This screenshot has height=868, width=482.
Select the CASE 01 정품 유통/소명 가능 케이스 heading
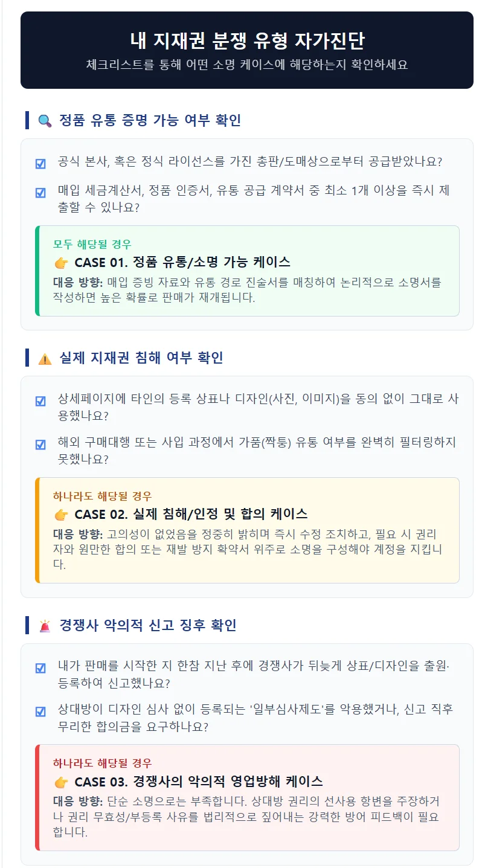pyautogui.click(x=182, y=262)
